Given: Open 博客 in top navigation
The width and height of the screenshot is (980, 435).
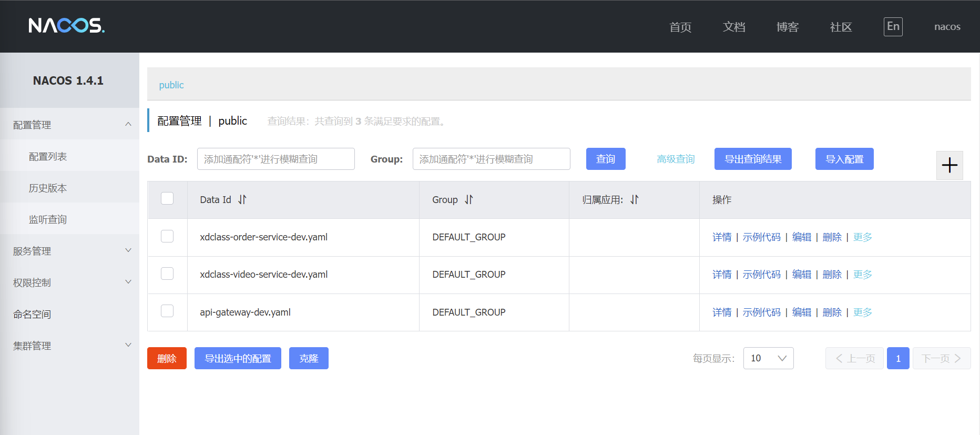Looking at the screenshot, I should pos(788,27).
